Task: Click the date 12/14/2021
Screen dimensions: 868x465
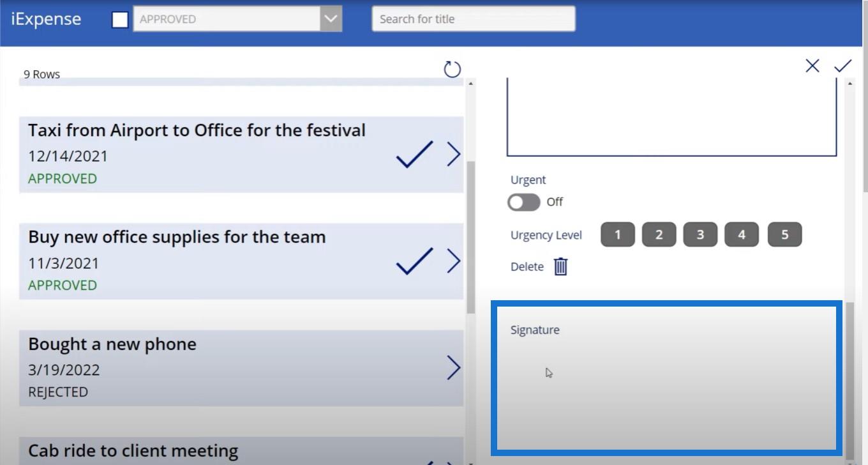Action: [68, 156]
